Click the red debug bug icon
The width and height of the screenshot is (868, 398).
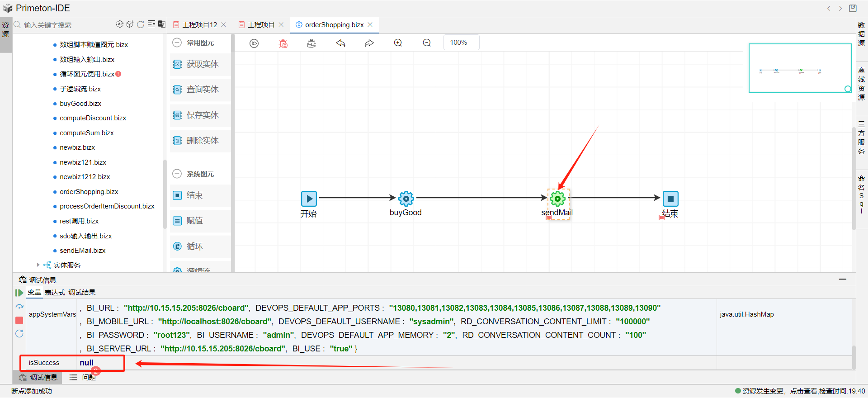coord(283,43)
